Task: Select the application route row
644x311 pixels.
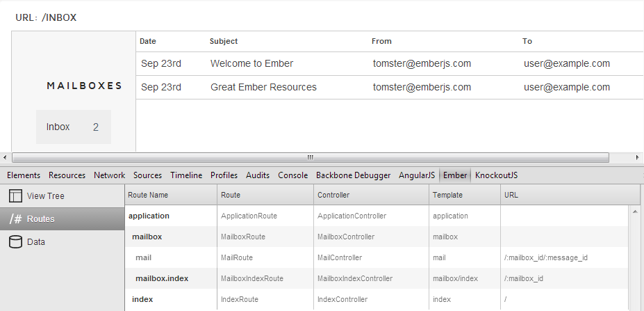Action: [x=377, y=216]
